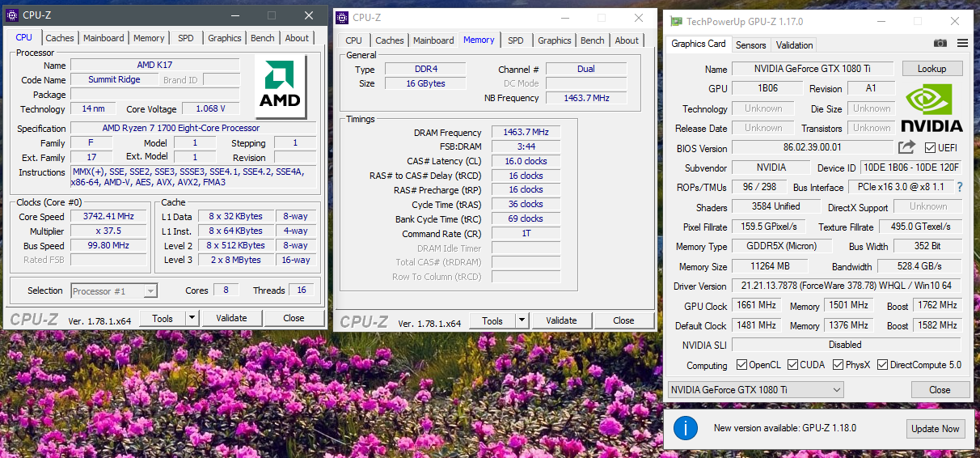Screen dimensions: 980x458
Task: Click the Bandwidth 528.4 GB/s value
Action: 919,266
